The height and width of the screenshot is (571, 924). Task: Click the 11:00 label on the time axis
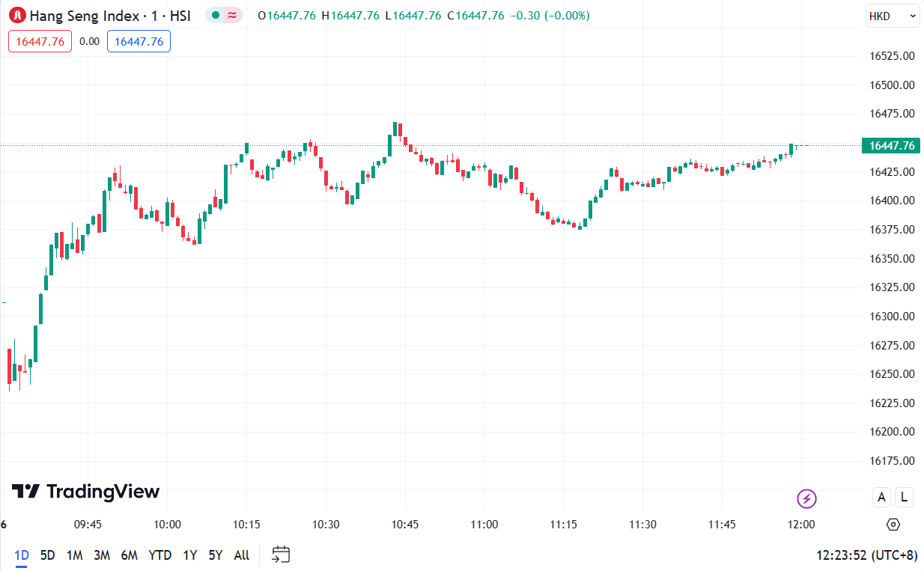coord(484,525)
